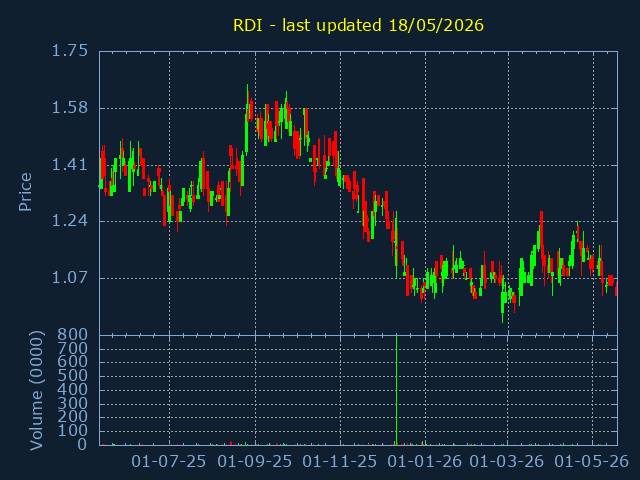This screenshot has height=480, width=640.
Task: Select the 1.41 price axis label
Action: tap(69, 165)
